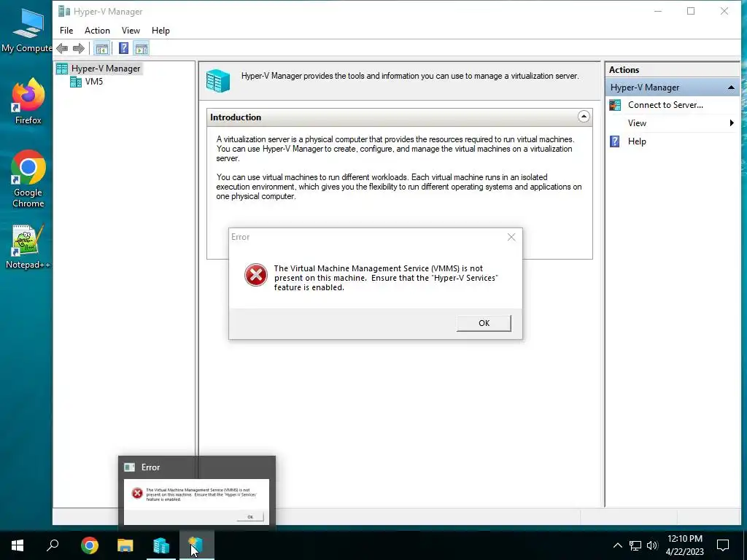Click the Forward arrow toolbar icon
Viewport: 747px width, 560px height.
coord(79,48)
